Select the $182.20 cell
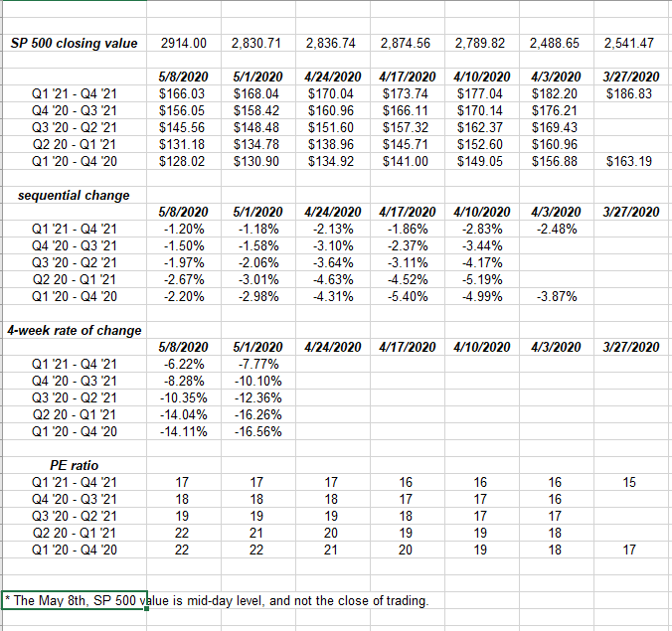672x631 pixels. pos(555,93)
